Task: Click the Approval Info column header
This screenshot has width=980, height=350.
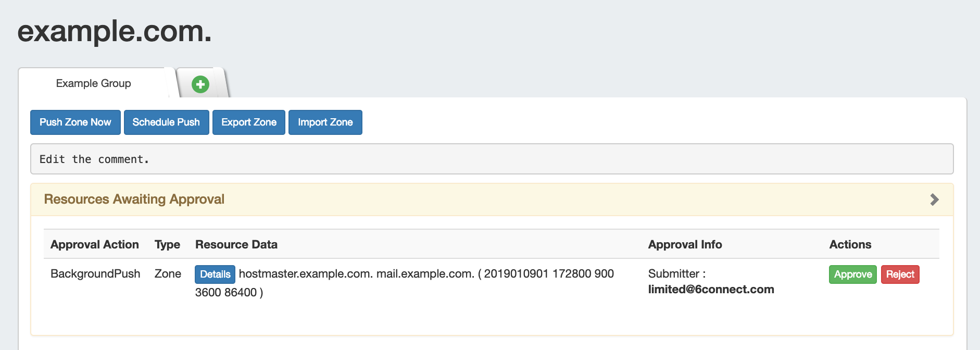Action: (x=685, y=245)
